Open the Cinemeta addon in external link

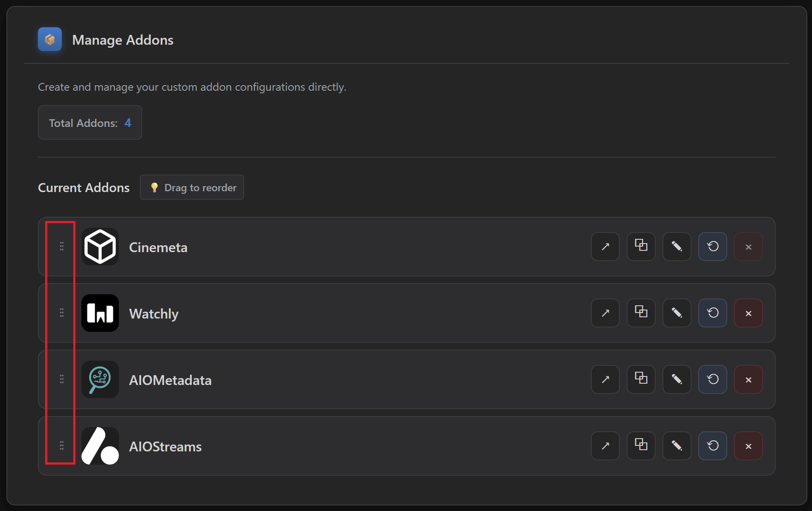click(x=605, y=247)
